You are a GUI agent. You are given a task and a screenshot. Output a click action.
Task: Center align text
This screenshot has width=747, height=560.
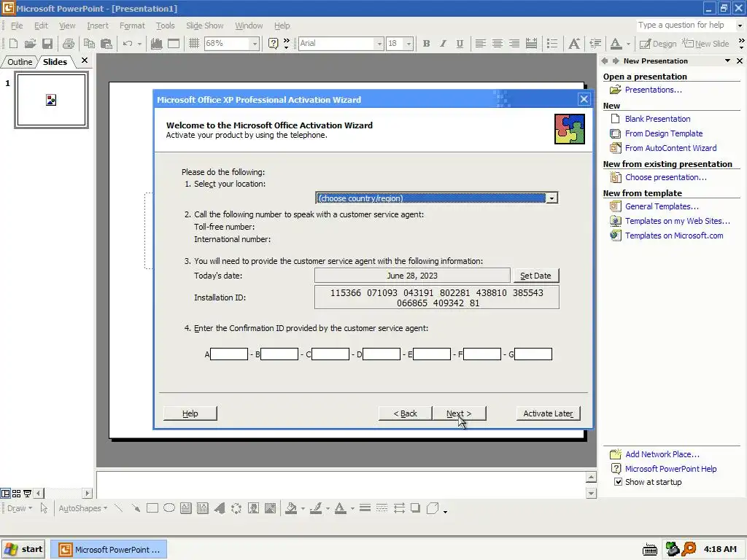click(x=498, y=43)
